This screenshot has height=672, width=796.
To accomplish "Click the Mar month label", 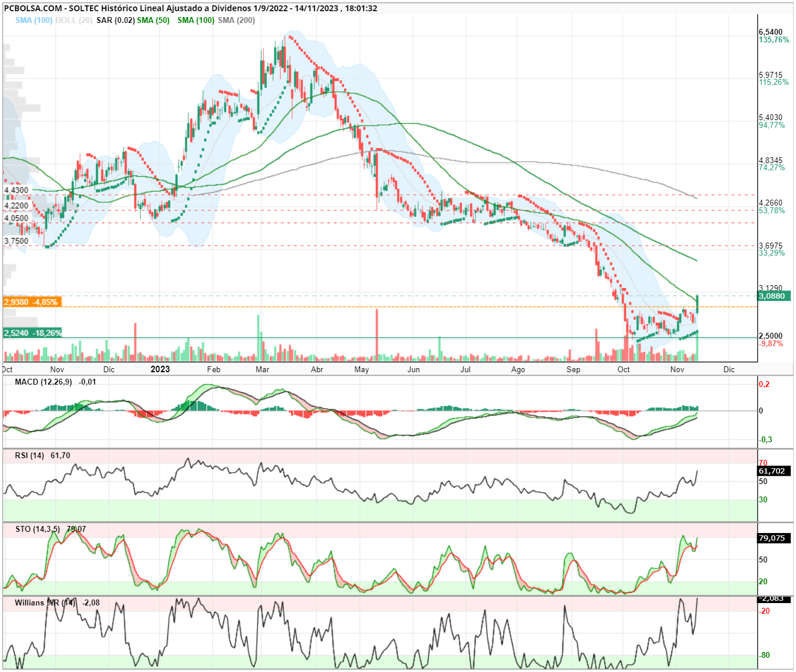I will coord(263,369).
